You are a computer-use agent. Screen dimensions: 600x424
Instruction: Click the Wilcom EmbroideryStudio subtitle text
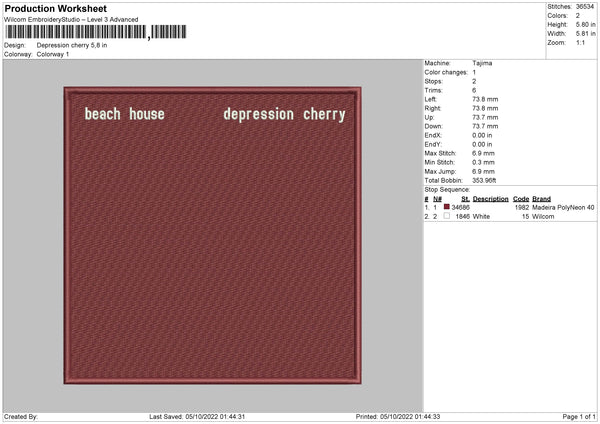coord(71,20)
